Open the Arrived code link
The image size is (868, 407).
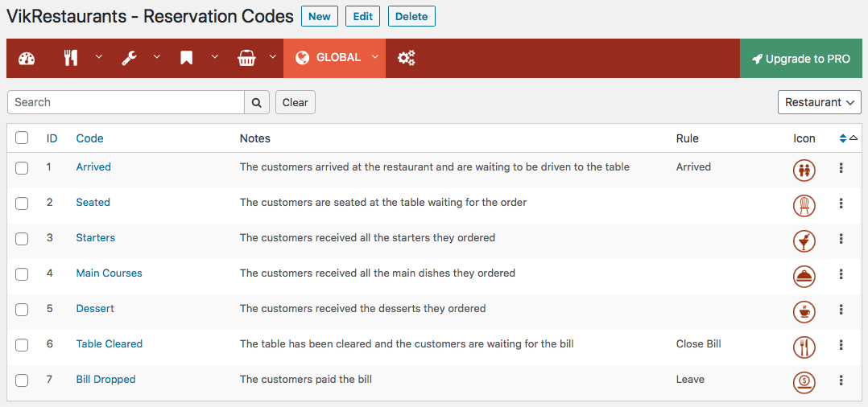pos(93,166)
